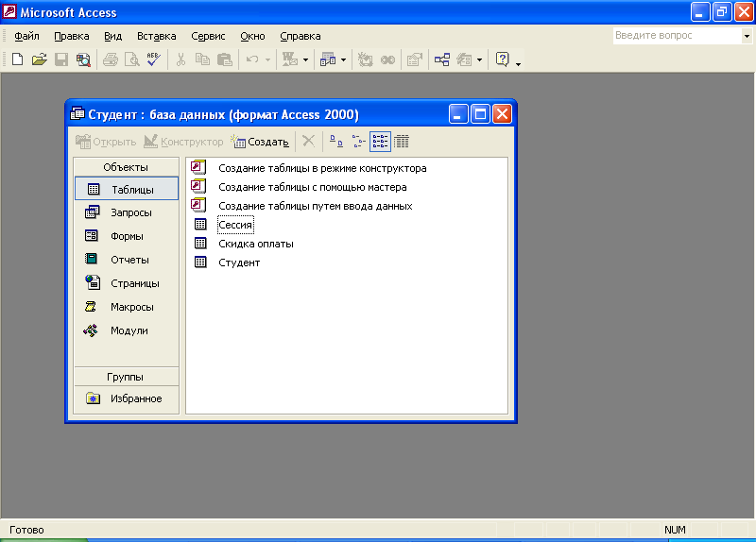Expand the New object dropdown arrow
Screen dimensions: 756x542
click(x=479, y=60)
